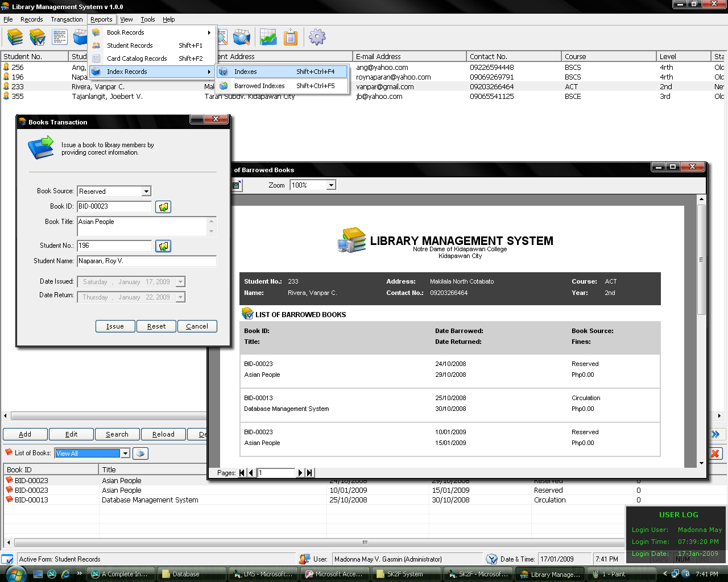Click the print icon beside List of Books
The image size is (728, 582).
click(140, 453)
